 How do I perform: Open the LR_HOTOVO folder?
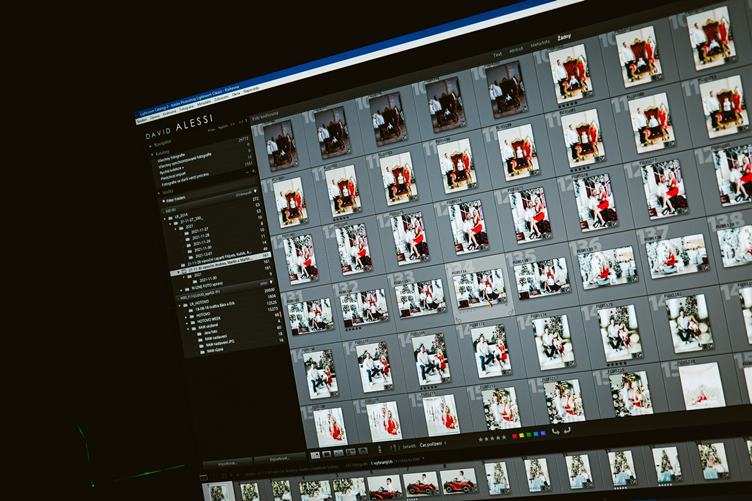pos(199,303)
